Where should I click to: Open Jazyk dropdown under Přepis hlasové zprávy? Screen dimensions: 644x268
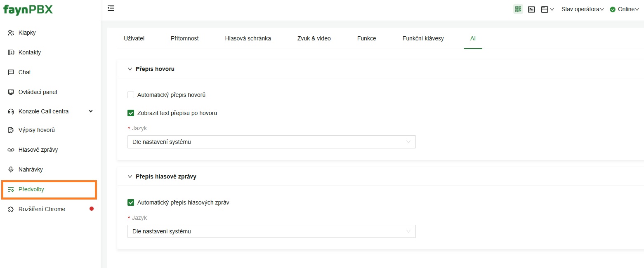(271, 231)
